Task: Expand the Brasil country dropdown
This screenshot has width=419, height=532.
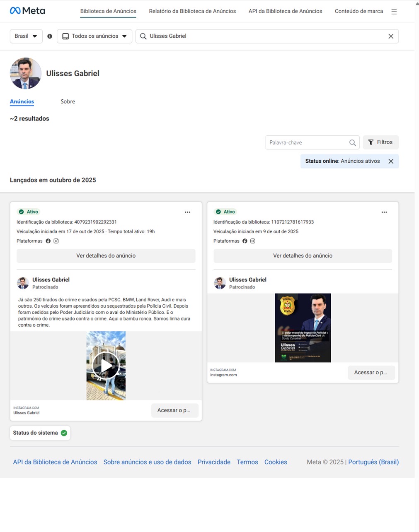Action: [26, 36]
